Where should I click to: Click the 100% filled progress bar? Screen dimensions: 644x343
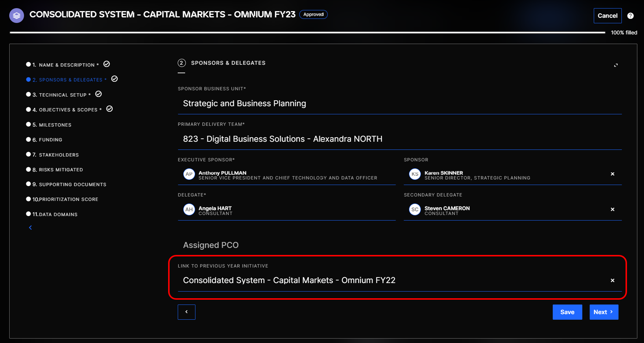(307, 33)
